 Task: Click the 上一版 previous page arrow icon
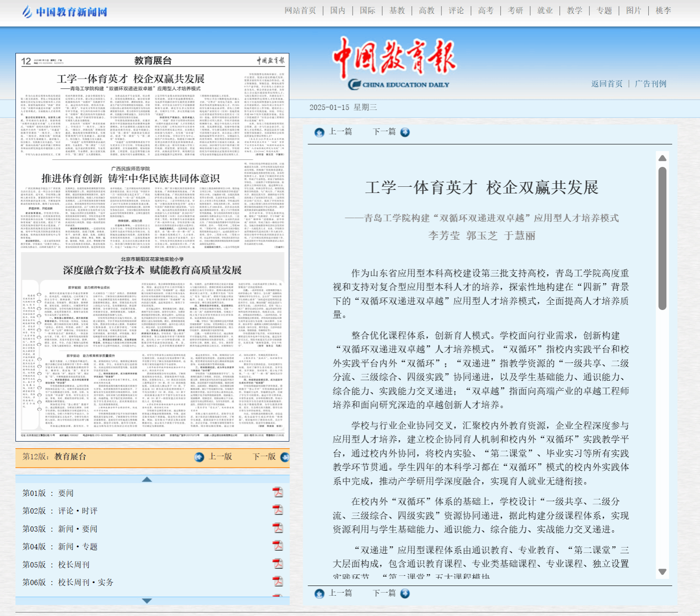point(199,457)
